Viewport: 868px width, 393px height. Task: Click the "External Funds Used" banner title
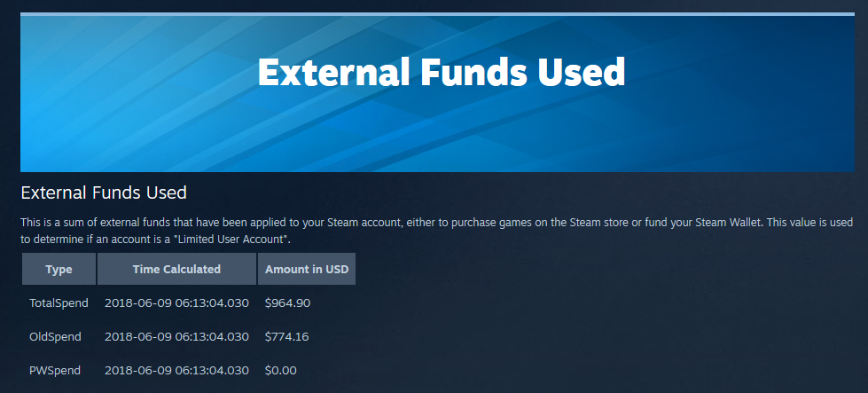(x=441, y=72)
